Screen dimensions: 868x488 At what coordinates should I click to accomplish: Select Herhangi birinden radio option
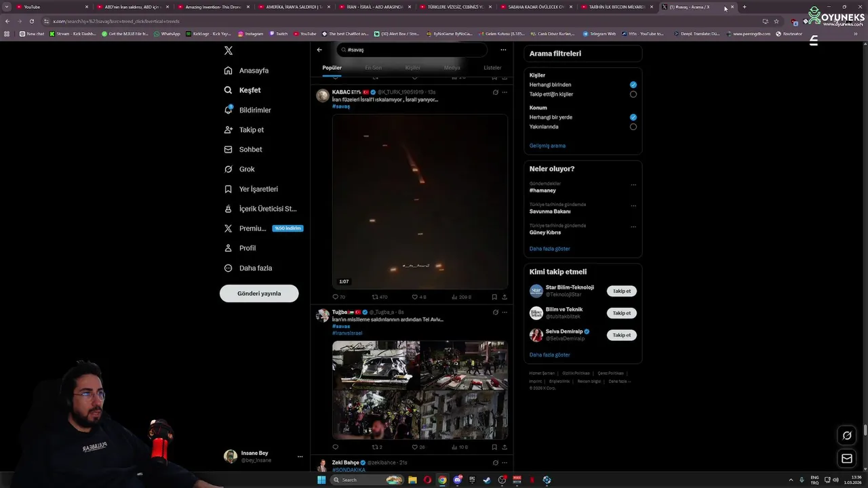click(633, 85)
